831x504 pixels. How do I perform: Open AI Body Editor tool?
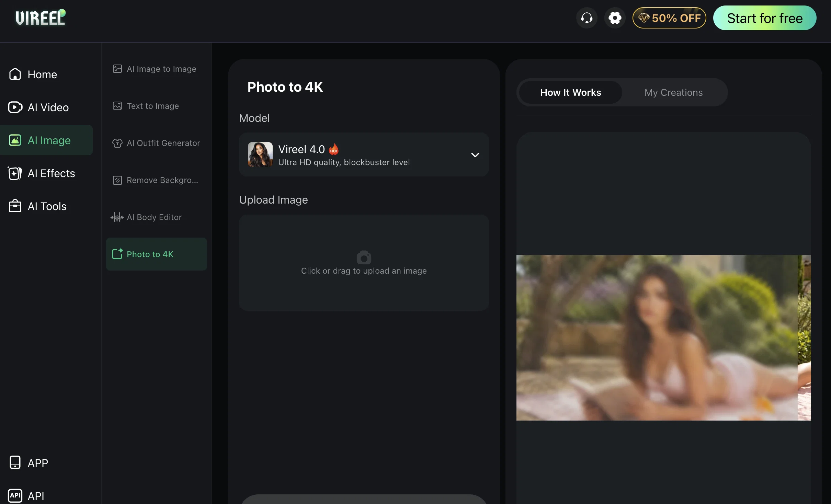[156, 217]
